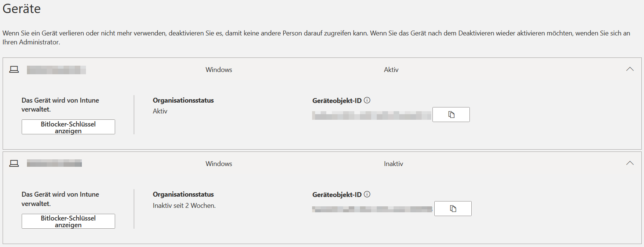The image size is (644, 247).
Task: Click 'Organisationsstatus' heading in the Inaktiv device card
Action: (183, 194)
